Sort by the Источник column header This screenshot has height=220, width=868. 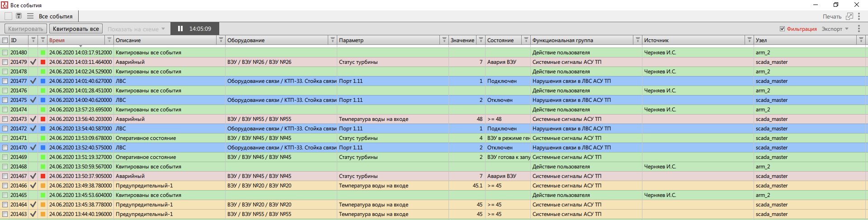(x=656, y=40)
